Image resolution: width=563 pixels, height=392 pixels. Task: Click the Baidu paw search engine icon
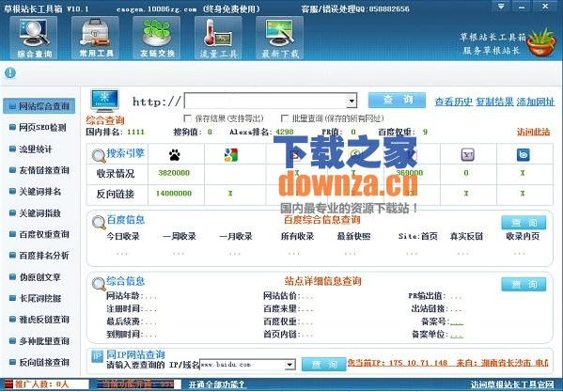[175, 155]
